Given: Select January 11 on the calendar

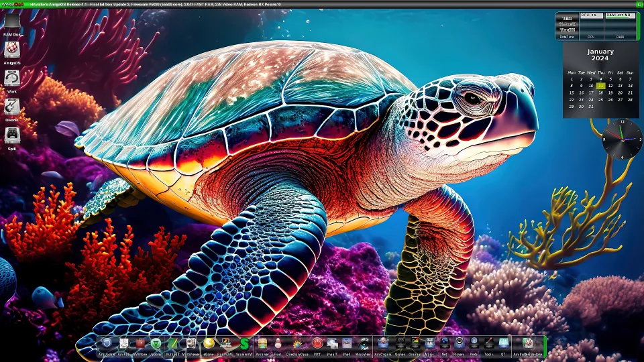Looking at the screenshot, I should tap(601, 86).
